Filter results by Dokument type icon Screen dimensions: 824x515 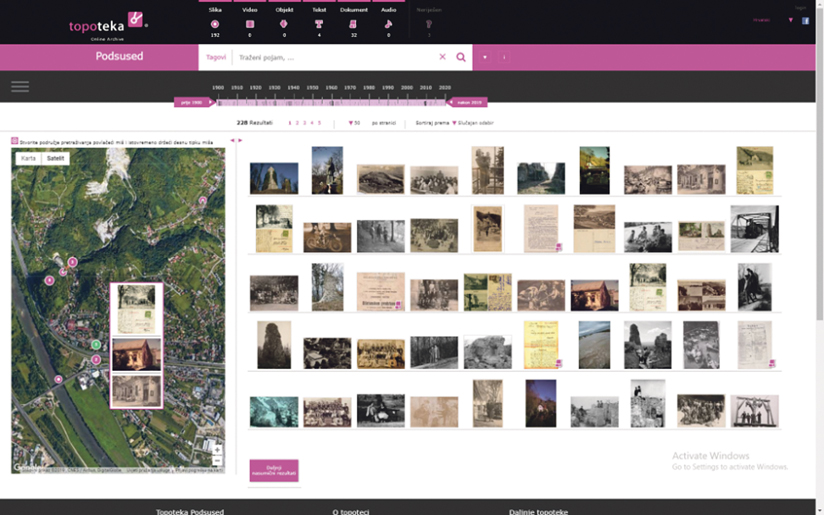pos(353,24)
